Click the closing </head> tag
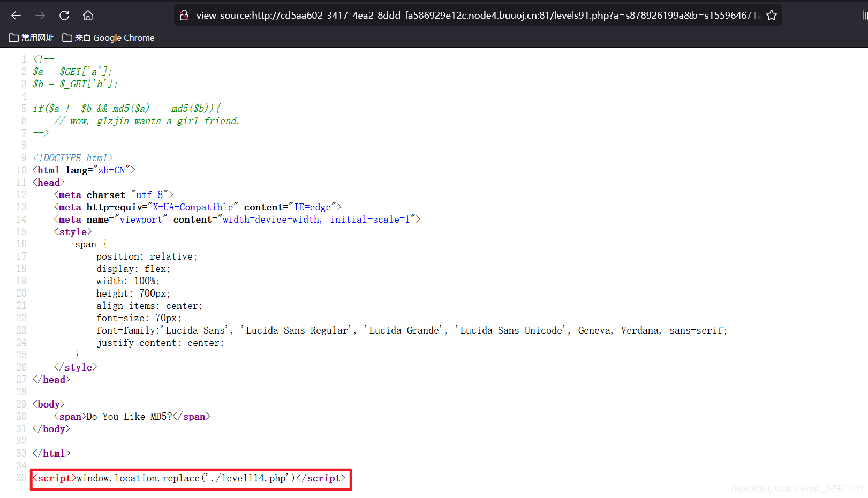 [51, 380]
